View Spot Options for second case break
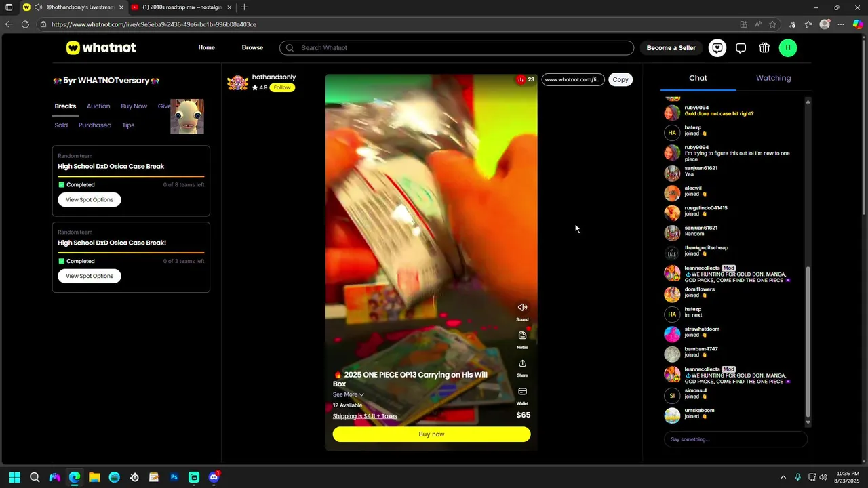868x488 pixels. pos(90,276)
